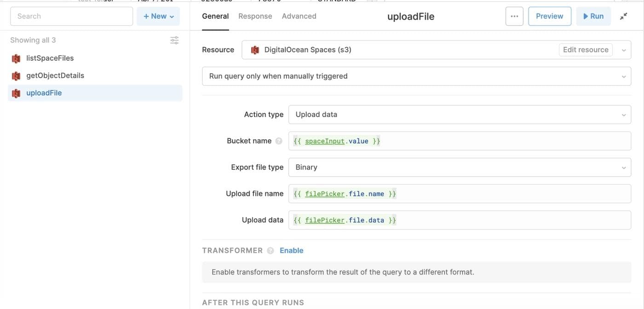644x309 pixels.
Task: Enable the transformer via Enable link
Action: (x=292, y=251)
